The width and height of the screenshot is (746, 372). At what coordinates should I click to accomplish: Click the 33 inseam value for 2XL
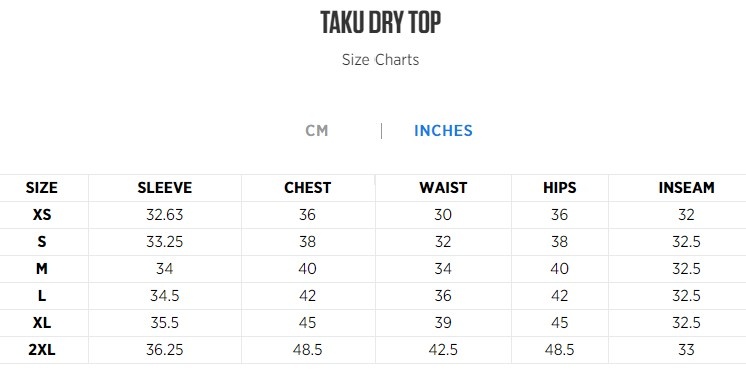point(687,351)
